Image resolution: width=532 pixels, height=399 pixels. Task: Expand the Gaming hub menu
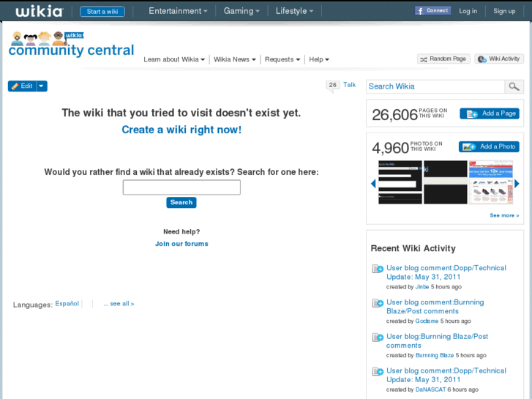pyautogui.click(x=241, y=11)
